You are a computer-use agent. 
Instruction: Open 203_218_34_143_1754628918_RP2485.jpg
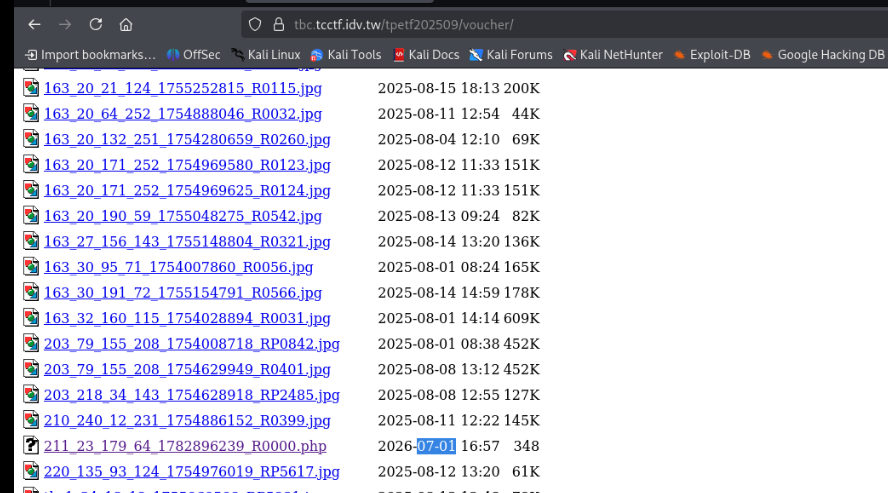[192, 395]
